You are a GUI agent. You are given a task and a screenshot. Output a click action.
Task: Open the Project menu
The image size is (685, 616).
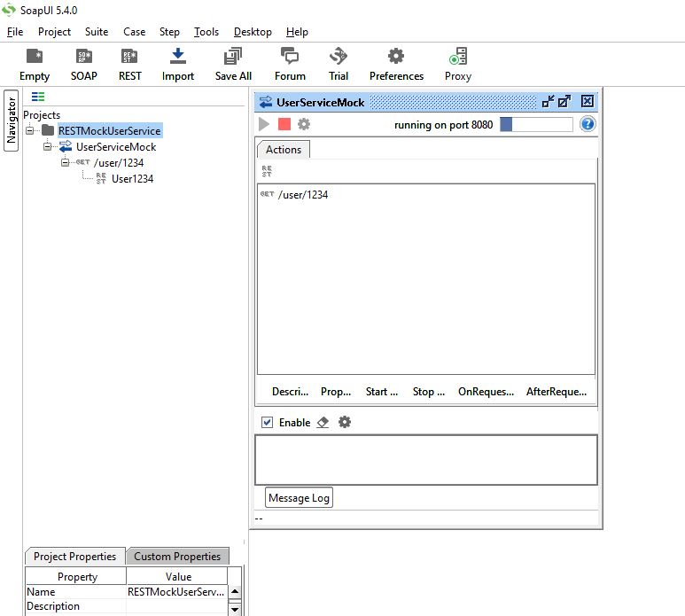pos(54,32)
